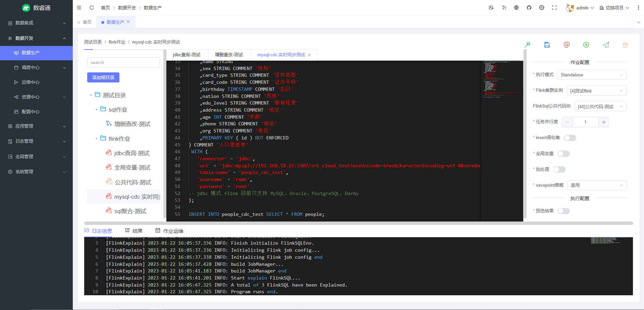Open the tab list dropdown arrow
Image resolution: width=644 pixels, height=310 pixels.
(638, 22)
